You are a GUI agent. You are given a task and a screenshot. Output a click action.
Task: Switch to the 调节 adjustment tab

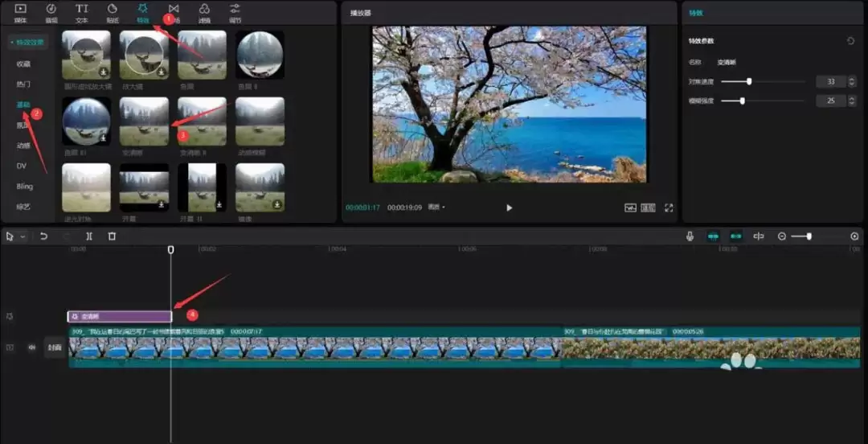(235, 11)
